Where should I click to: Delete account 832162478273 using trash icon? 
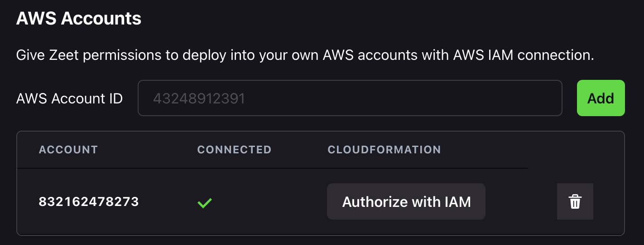point(575,201)
